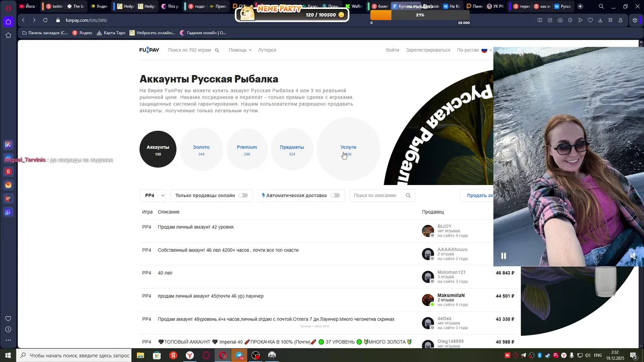Click the padlock site info icon

point(58,20)
